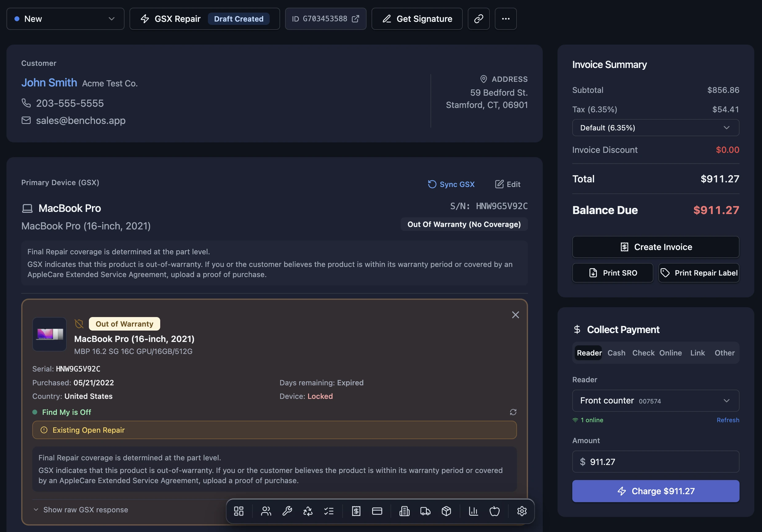This screenshot has height=532, width=762.
Task: Open the invoices receipt icon in dock
Action: 356,511
